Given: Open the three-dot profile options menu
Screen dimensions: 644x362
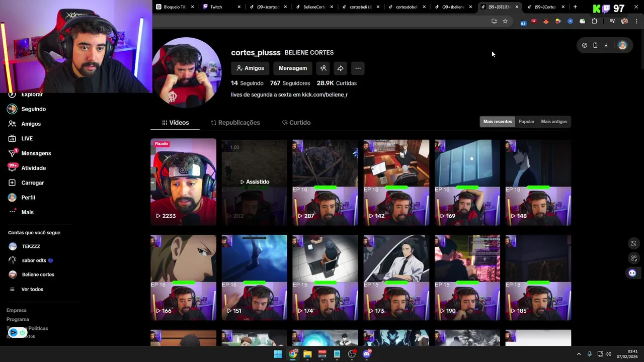Looking at the screenshot, I should tap(358, 68).
